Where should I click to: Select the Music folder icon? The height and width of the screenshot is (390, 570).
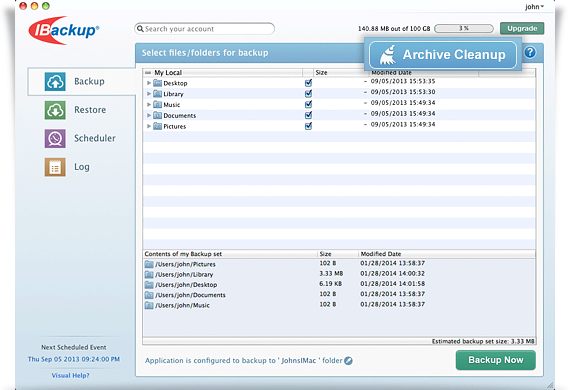tap(157, 105)
